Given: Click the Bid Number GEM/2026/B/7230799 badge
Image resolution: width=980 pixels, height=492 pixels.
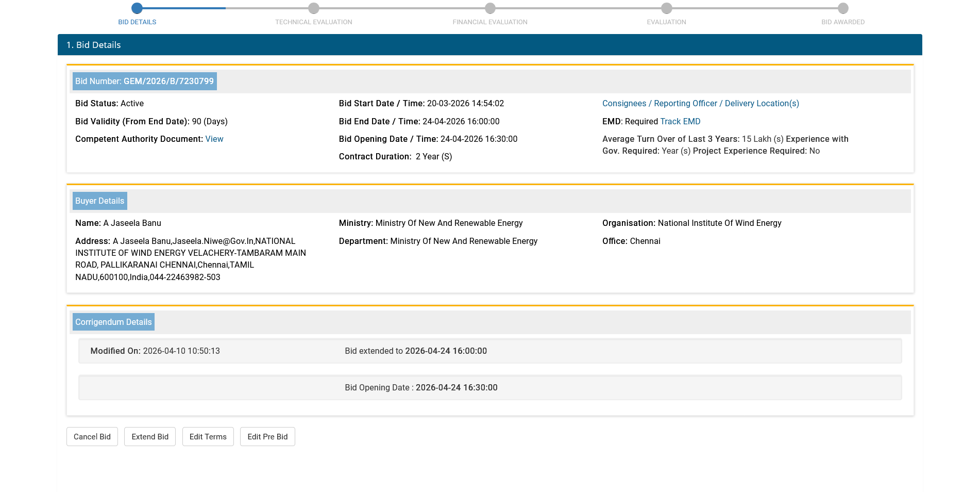Looking at the screenshot, I should pos(144,81).
